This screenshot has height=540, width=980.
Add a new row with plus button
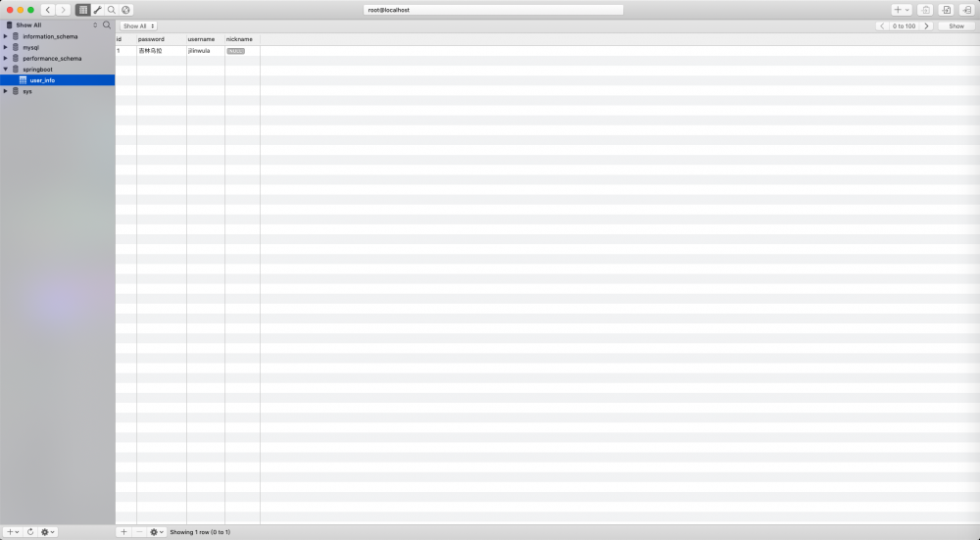click(123, 532)
